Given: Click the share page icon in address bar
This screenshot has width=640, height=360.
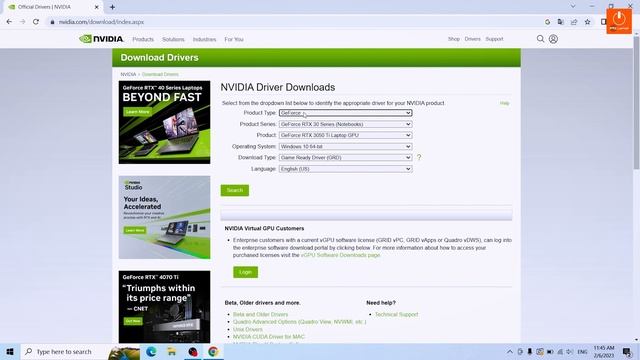Looking at the screenshot, I should (574, 22).
